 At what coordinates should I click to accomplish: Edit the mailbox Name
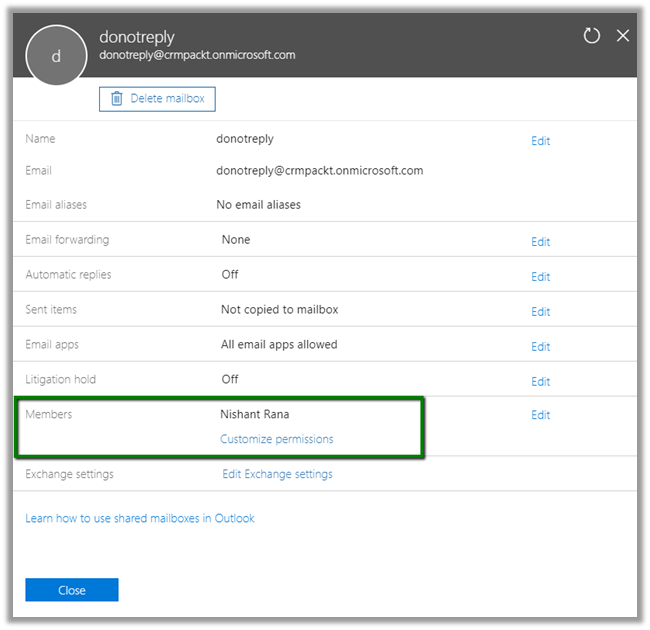click(x=540, y=141)
